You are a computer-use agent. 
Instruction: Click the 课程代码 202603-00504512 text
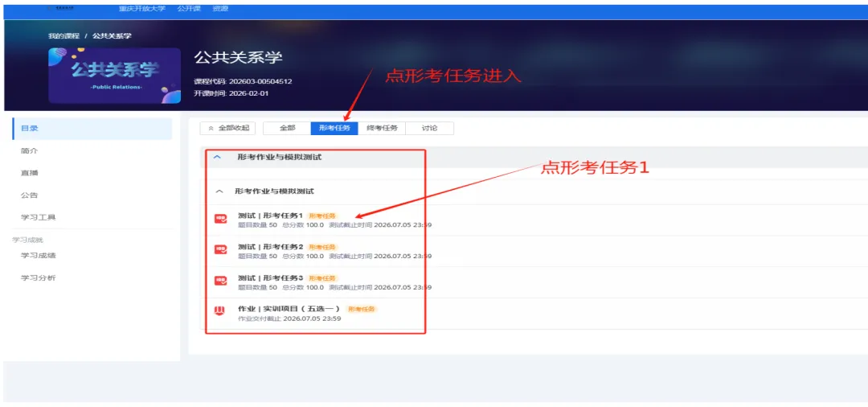tap(243, 81)
